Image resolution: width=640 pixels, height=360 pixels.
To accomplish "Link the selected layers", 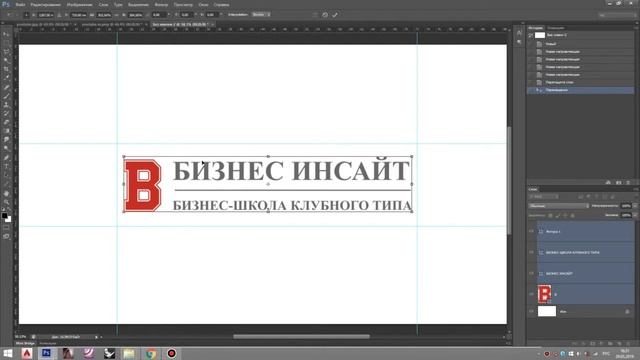I will 574,344.
